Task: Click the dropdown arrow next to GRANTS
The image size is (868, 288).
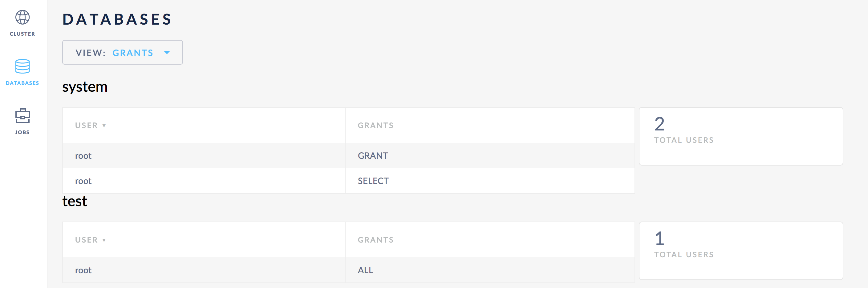Action: 166,53
